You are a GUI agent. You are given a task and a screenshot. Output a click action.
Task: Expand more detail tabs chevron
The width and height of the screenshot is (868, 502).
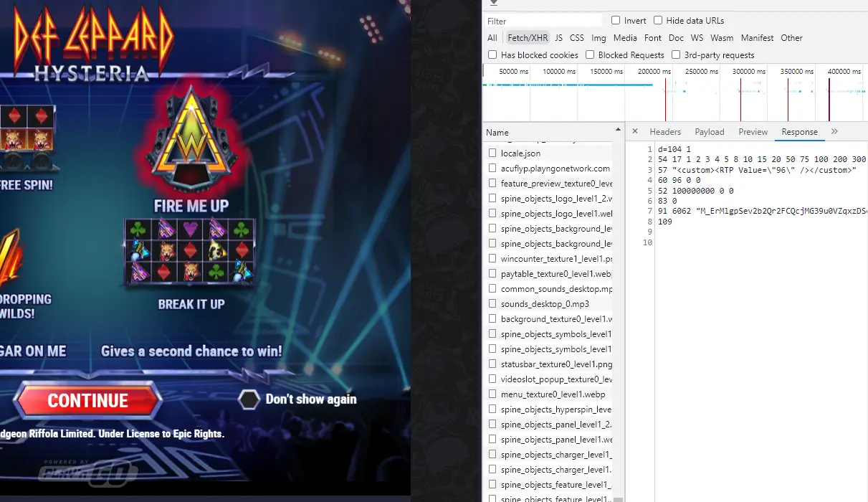(x=834, y=131)
